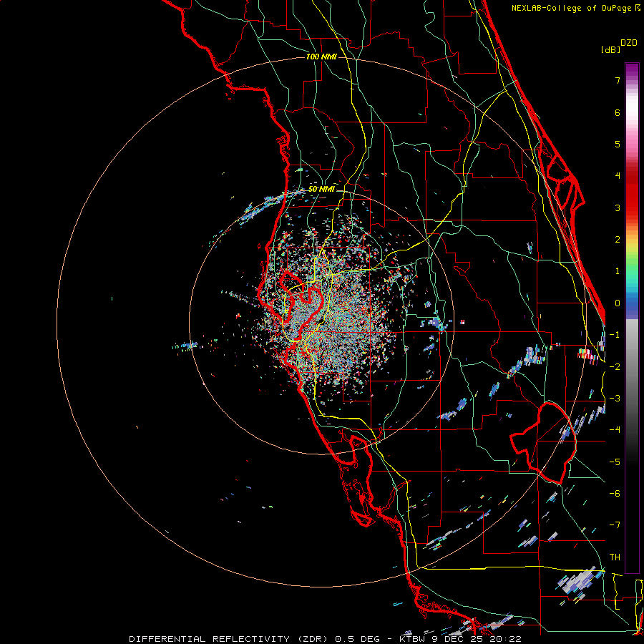
Task: Select the -1 value on the scale
Action: [x=615, y=335]
